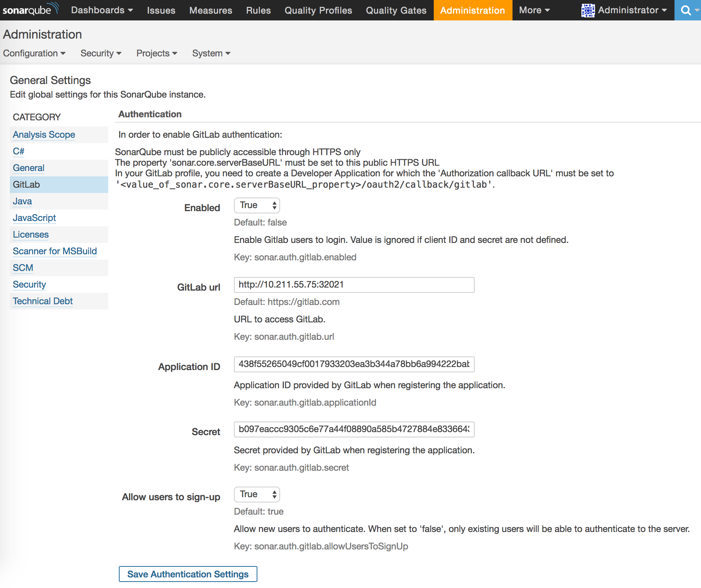Click the General Settings heading
701x588 pixels.
[x=50, y=80]
